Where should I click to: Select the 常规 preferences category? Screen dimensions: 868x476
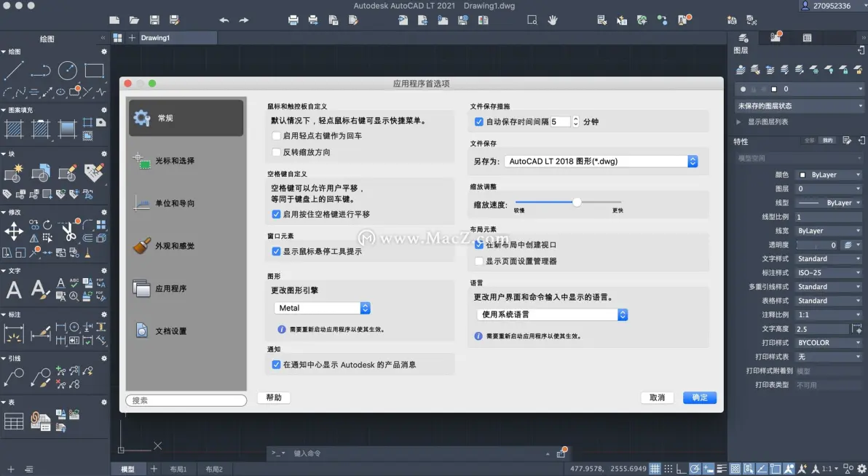click(186, 118)
